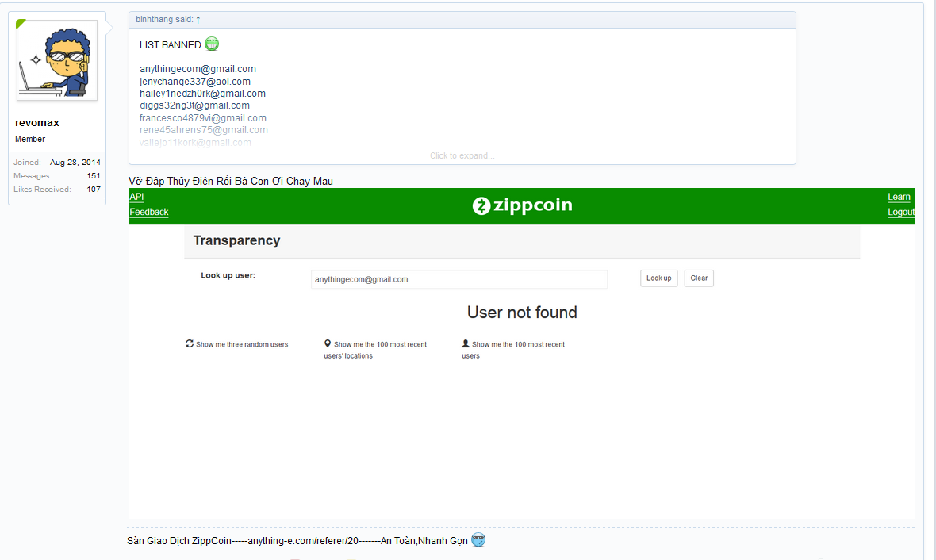Click the Clear button
Image resolution: width=936 pixels, height=560 pixels.
tap(699, 278)
